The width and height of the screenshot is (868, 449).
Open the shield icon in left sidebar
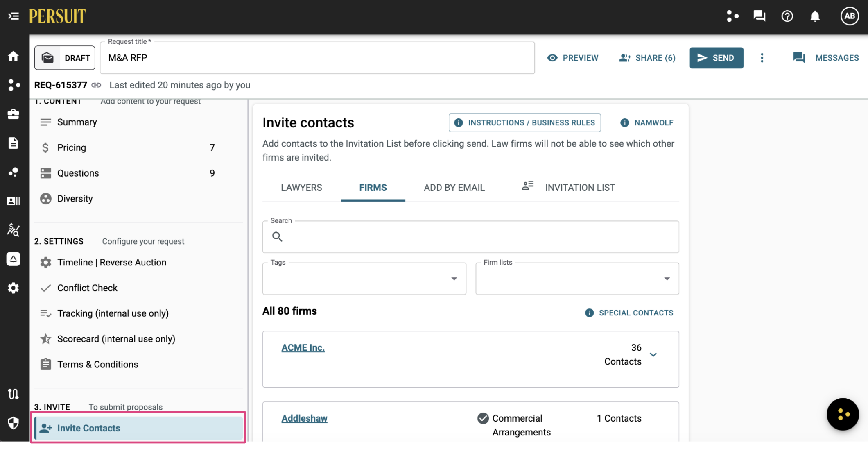[x=14, y=423]
